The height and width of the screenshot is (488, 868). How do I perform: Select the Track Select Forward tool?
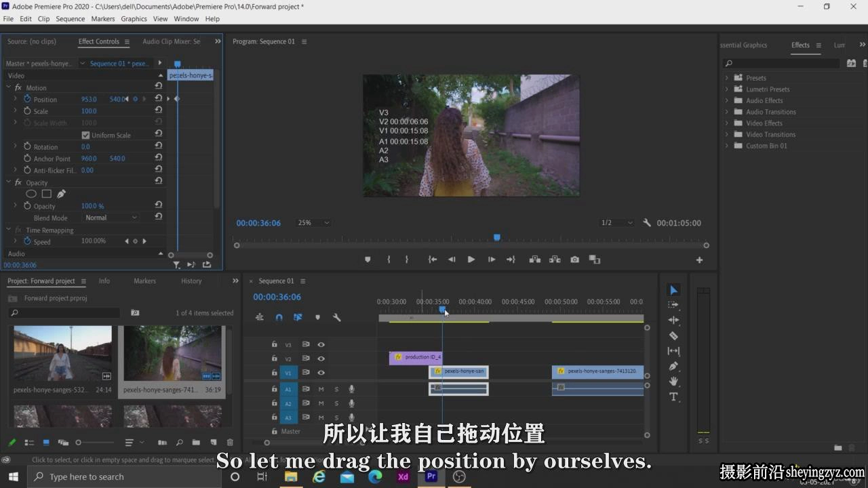click(x=673, y=305)
